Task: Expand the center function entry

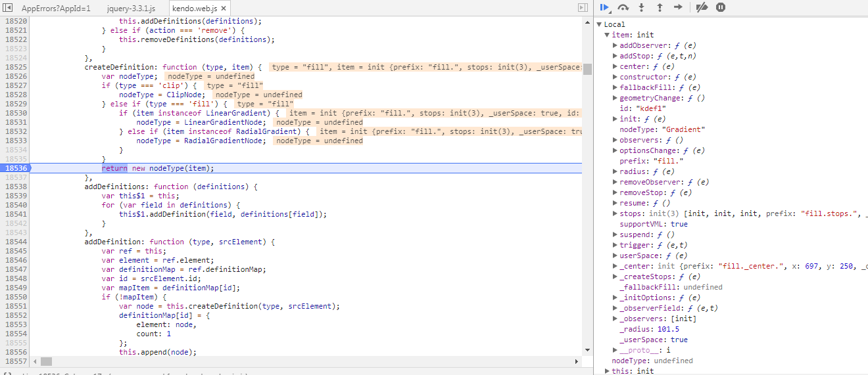Action: [x=615, y=66]
